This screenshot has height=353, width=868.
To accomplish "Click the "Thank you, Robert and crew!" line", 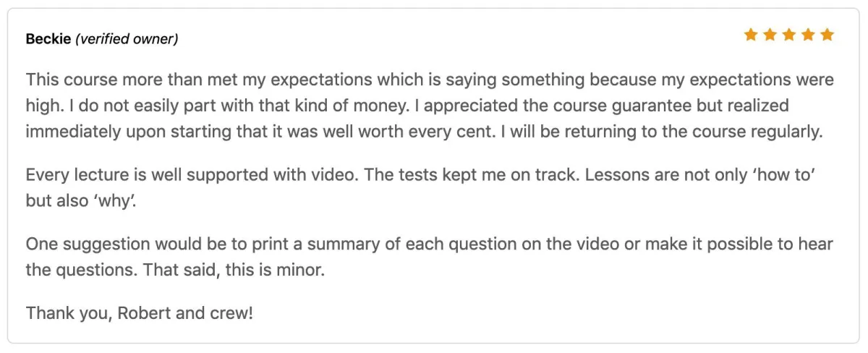I will point(140,314).
